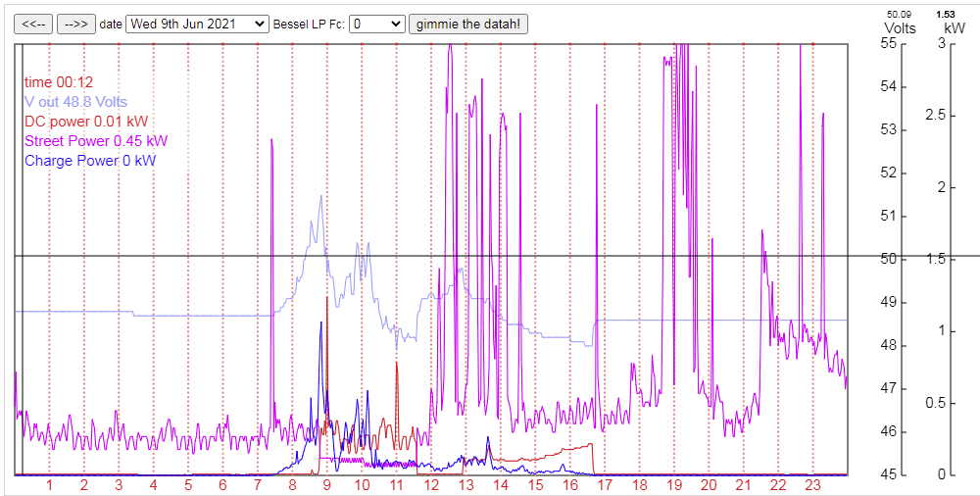Click the 'time 00:12' readout text

(59, 82)
